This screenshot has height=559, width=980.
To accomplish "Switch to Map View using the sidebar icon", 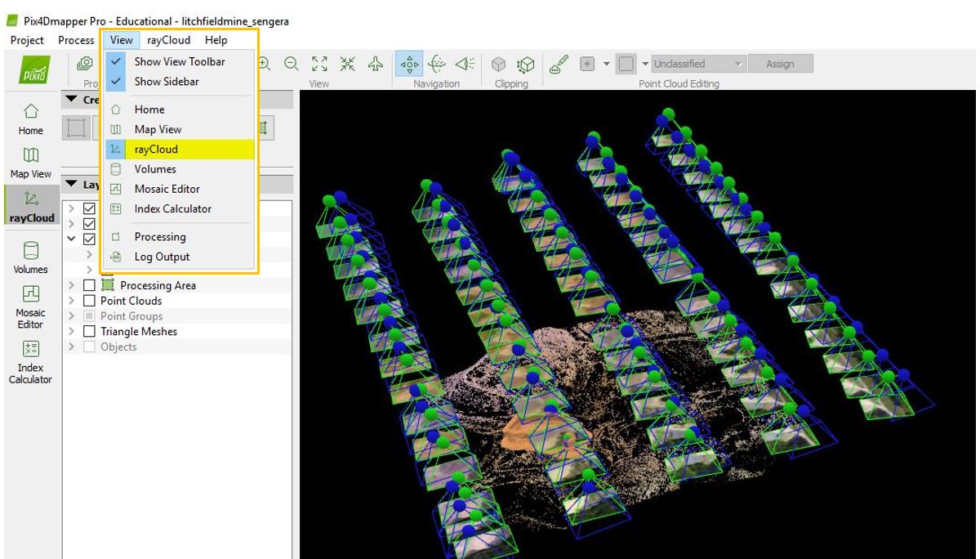I will click(x=30, y=159).
